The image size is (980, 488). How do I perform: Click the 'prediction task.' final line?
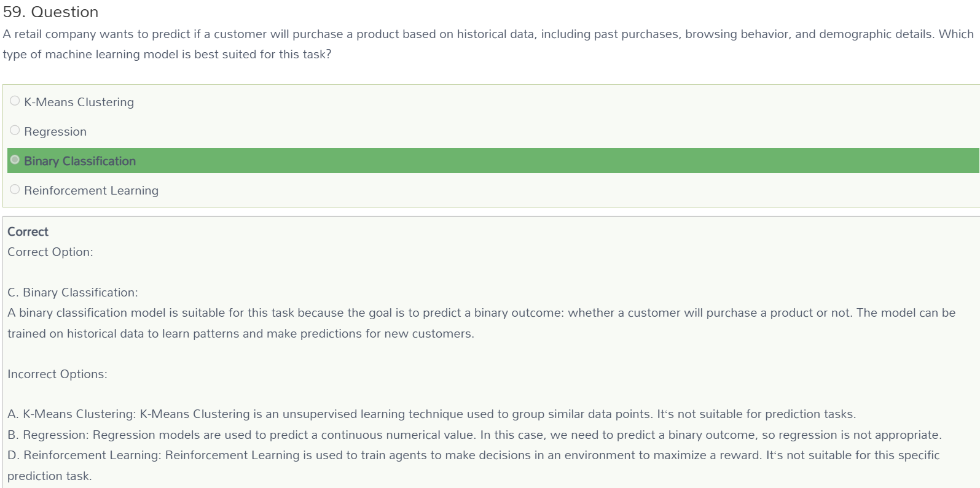coord(50,476)
